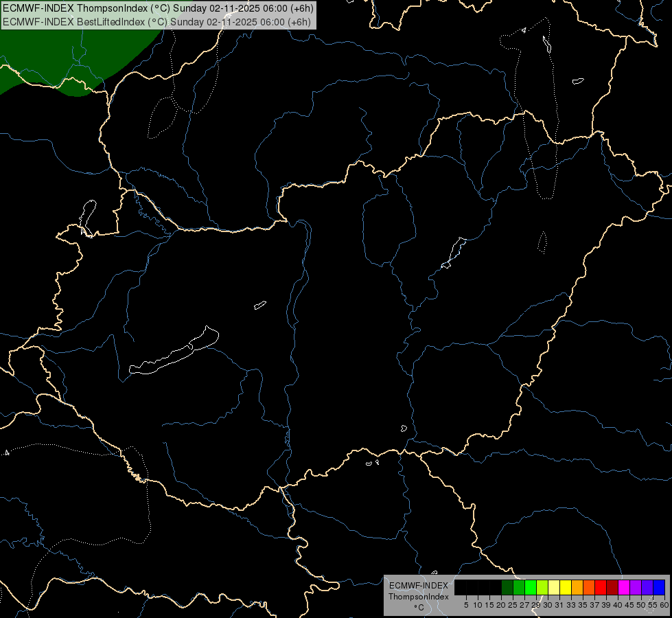Viewport: 672px width, 618px height.
Task: Click the pale yellow 30–31 legend swatch
Action: [554, 587]
